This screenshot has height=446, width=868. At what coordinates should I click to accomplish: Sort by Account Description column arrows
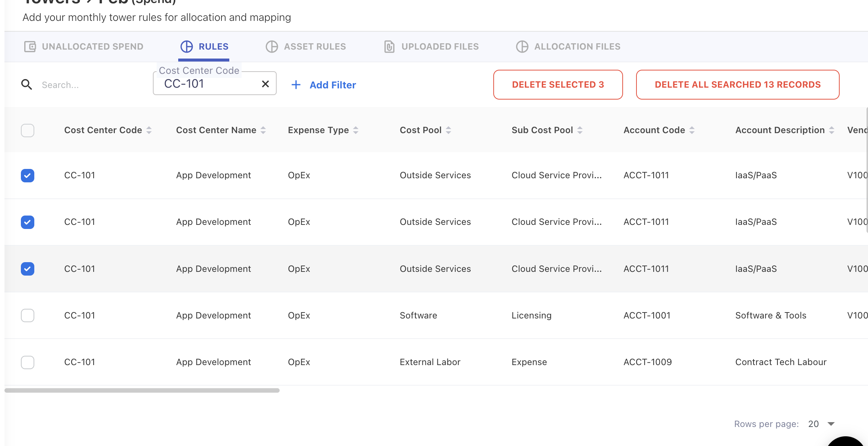tap(831, 130)
